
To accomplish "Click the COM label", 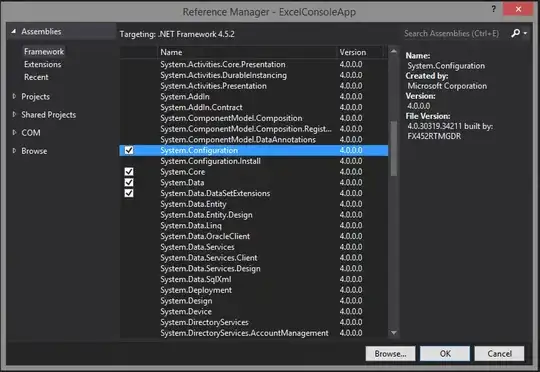I will tap(31, 133).
